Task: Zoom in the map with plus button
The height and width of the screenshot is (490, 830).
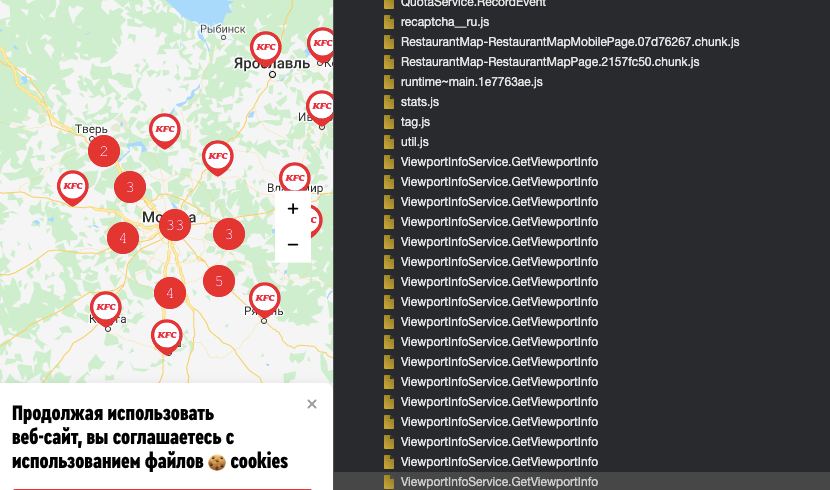Action: (293, 208)
